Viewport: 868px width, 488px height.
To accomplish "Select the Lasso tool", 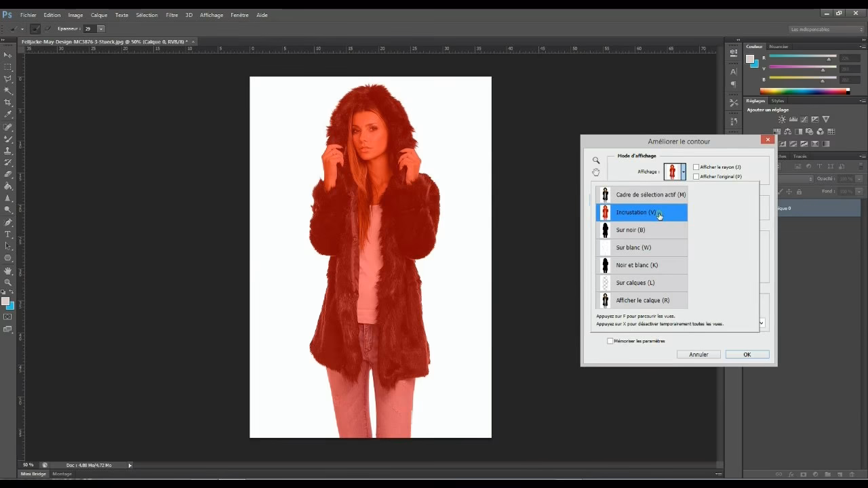I will tap(8, 78).
